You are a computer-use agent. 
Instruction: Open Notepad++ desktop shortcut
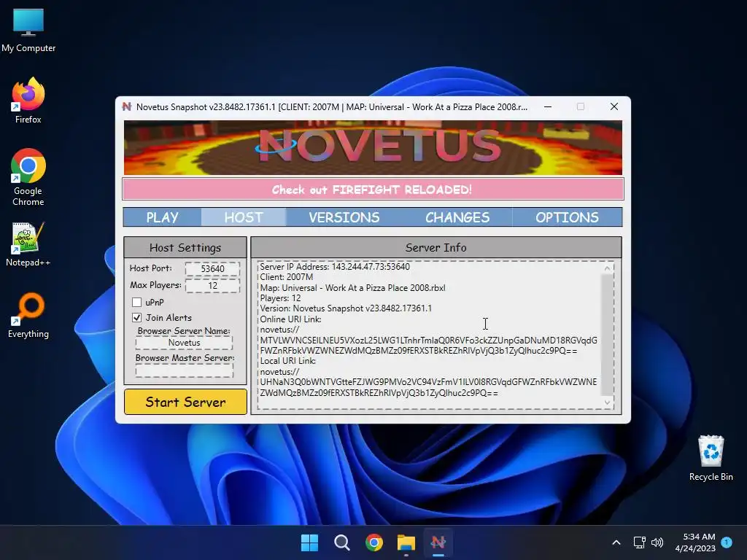point(28,244)
